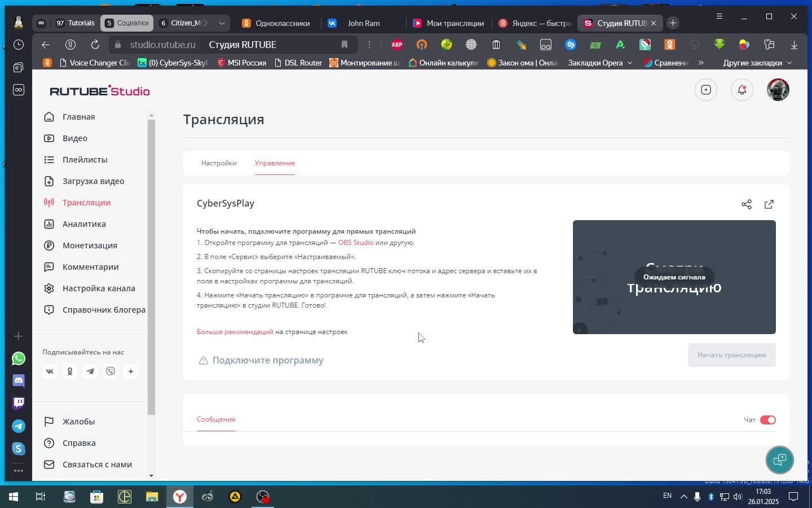Open MSI Россия bookmark
This screenshot has height=508, width=812.
[241, 63]
